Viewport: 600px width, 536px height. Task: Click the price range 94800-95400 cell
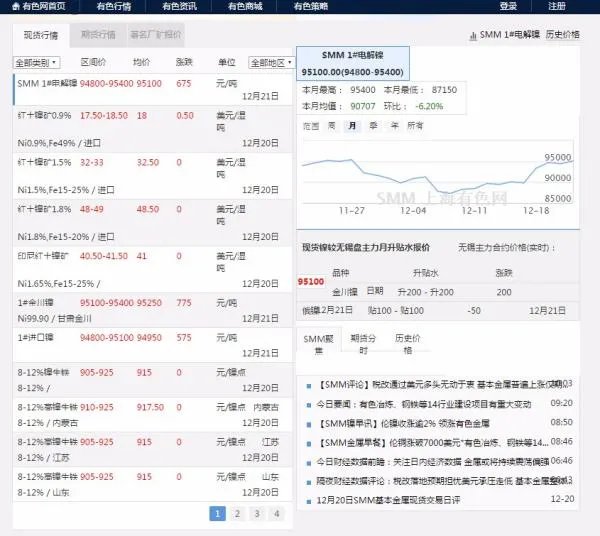tap(106, 83)
